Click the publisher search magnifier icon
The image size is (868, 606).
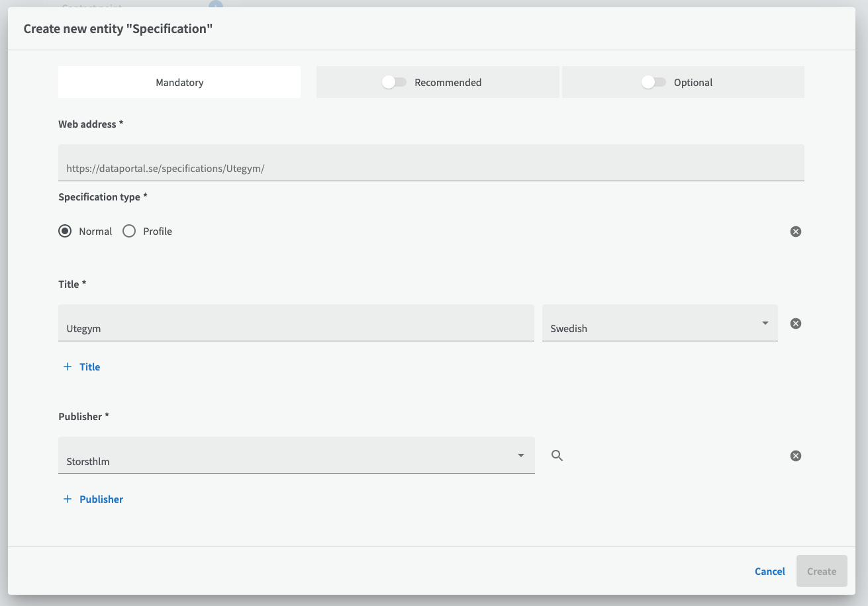click(557, 456)
